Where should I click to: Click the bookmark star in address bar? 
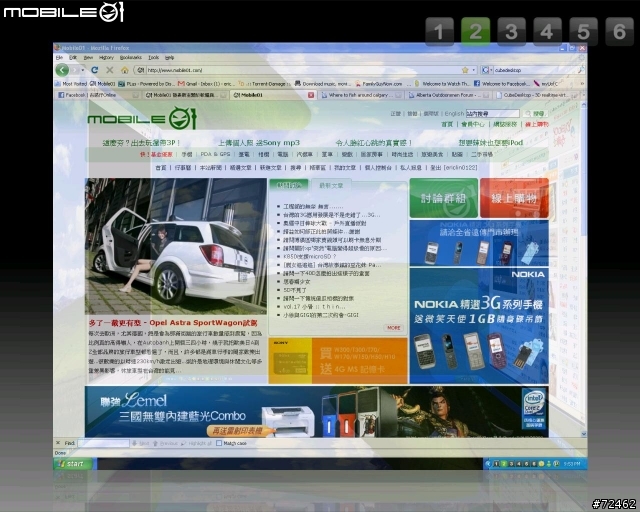pos(465,70)
